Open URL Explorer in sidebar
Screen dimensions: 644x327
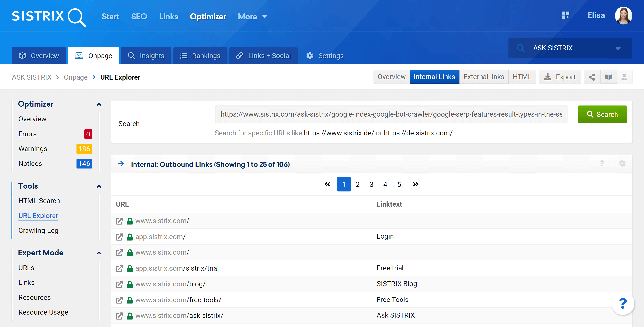[38, 216]
